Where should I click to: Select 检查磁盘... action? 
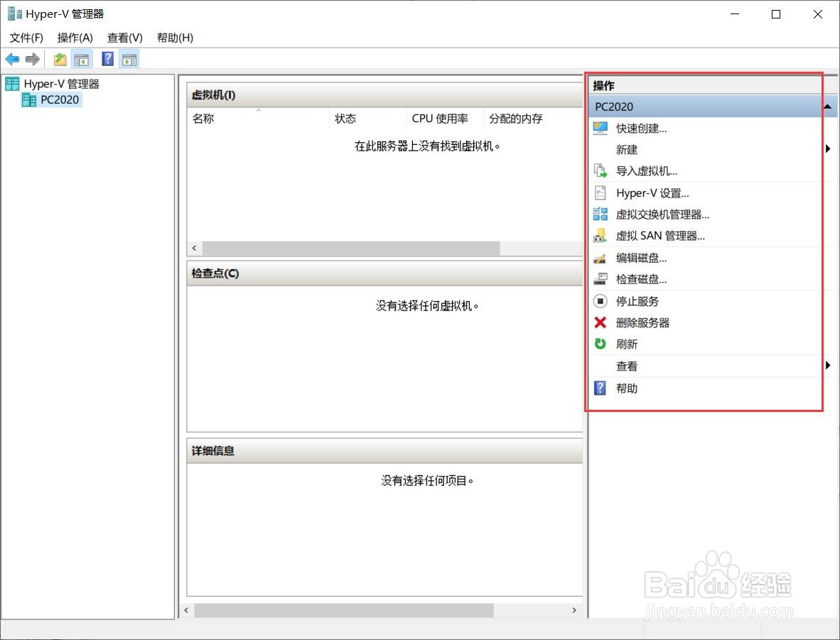click(x=641, y=279)
